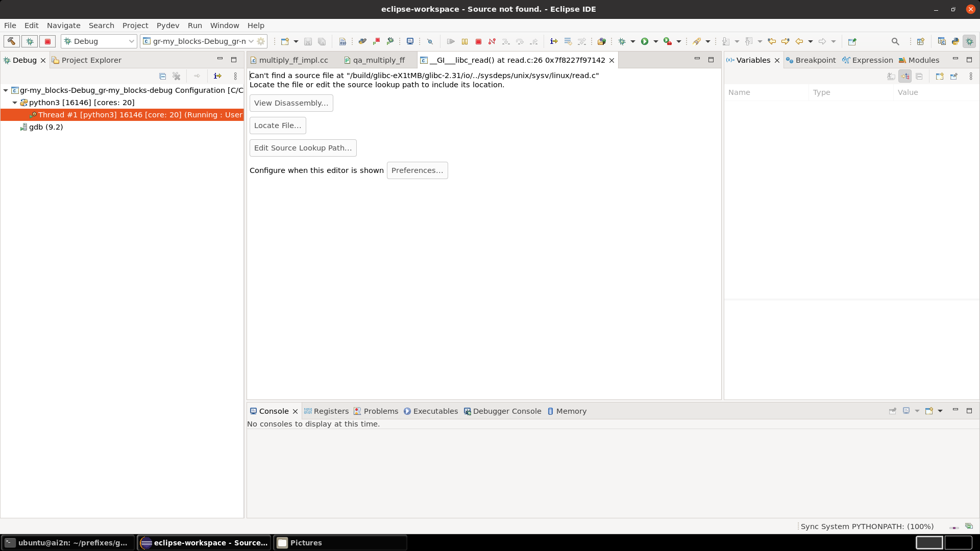980x551 pixels.
Task: Click the Search magnifier icon in toolbar
Action: [x=895, y=41]
